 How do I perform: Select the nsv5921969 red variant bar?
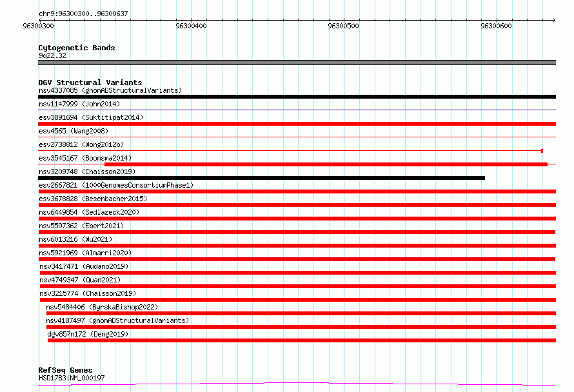pos(297,259)
